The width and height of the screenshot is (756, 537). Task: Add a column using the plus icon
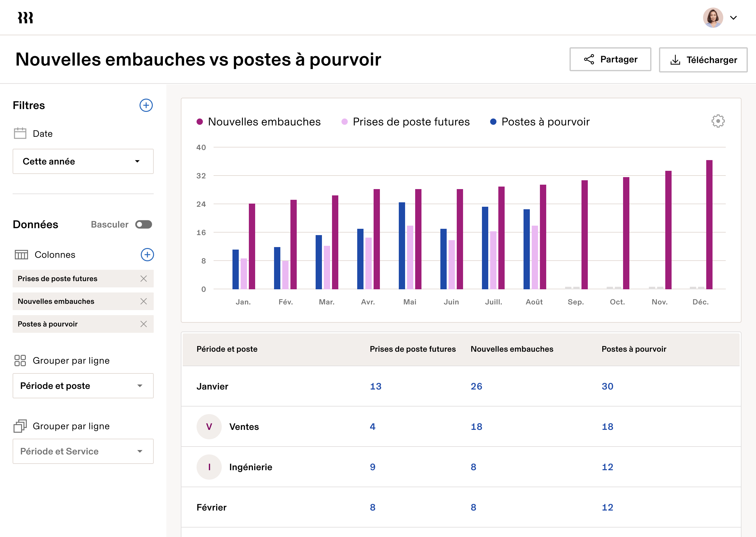147,255
